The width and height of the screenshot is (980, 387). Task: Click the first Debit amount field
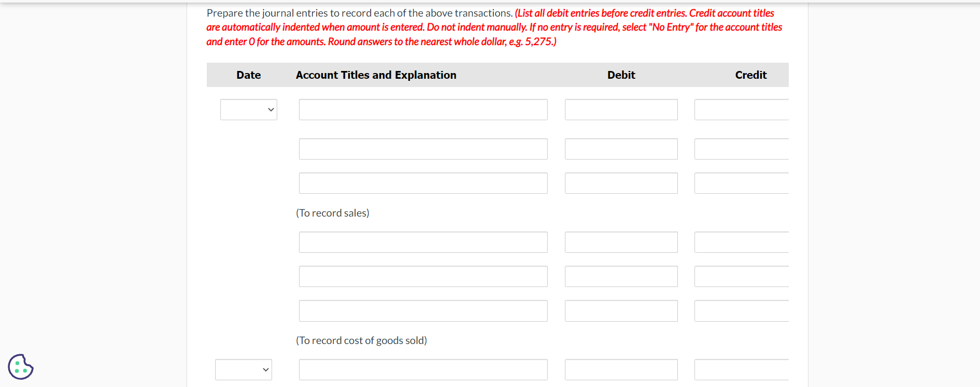pyautogui.click(x=621, y=109)
